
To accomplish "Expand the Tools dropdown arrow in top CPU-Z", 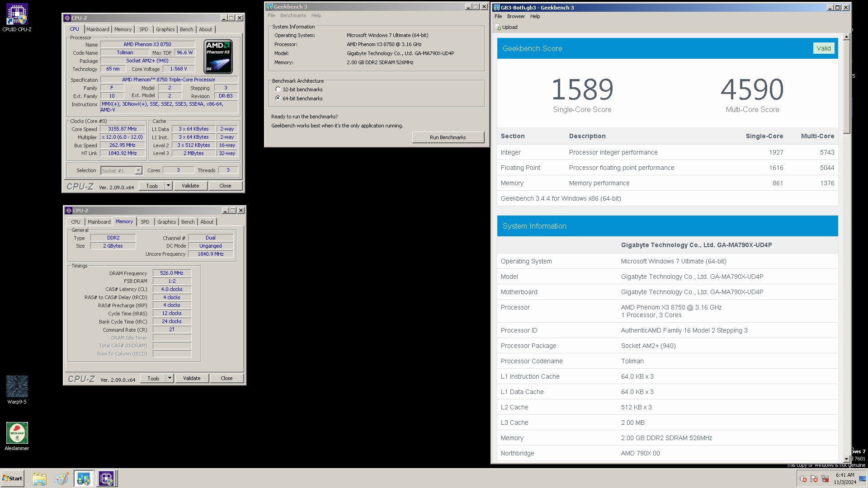I will [x=168, y=186].
